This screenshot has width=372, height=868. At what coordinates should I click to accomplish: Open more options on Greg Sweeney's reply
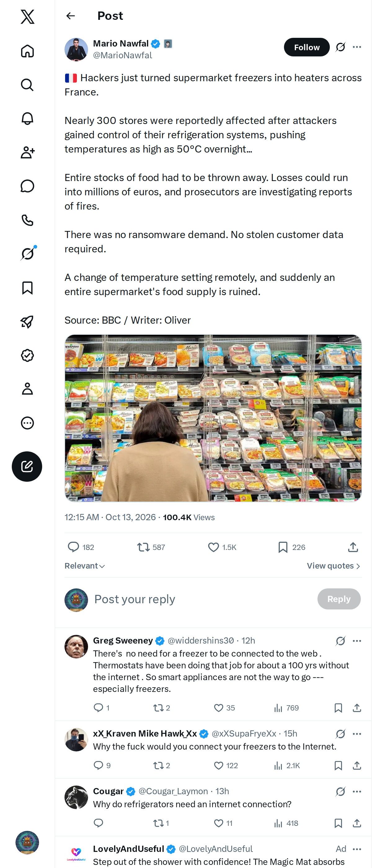pos(357,640)
